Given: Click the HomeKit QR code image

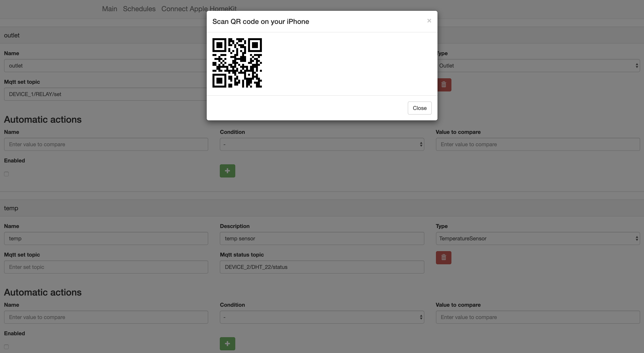Looking at the screenshot, I should pos(237,63).
